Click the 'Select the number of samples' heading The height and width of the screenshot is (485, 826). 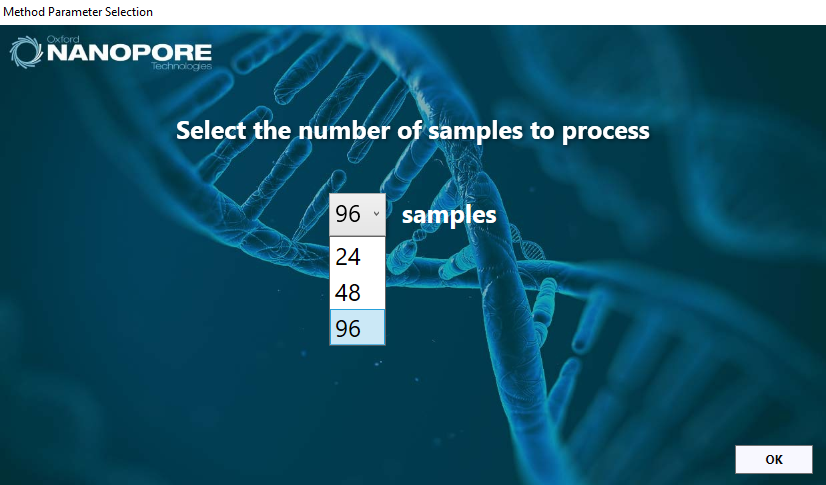(x=412, y=131)
